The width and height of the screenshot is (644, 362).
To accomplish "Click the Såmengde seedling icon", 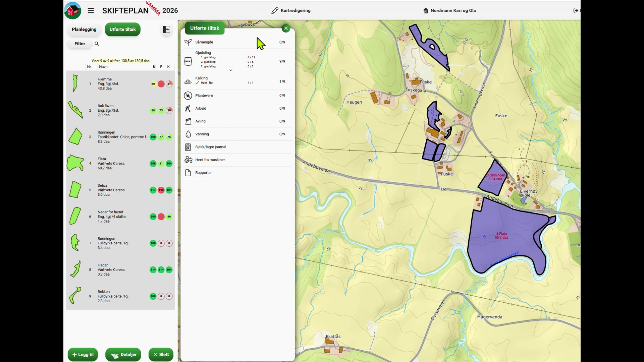I will coord(188,42).
